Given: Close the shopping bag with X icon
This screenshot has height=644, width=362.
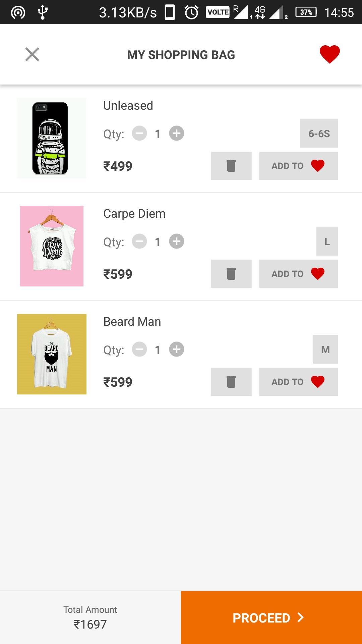Looking at the screenshot, I should tap(32, 54).
